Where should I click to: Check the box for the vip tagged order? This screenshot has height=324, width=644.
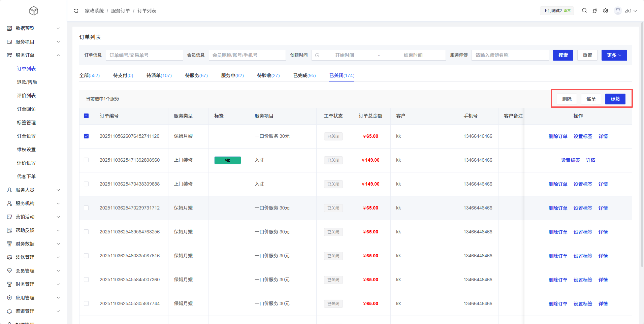(x=86, y=160)
